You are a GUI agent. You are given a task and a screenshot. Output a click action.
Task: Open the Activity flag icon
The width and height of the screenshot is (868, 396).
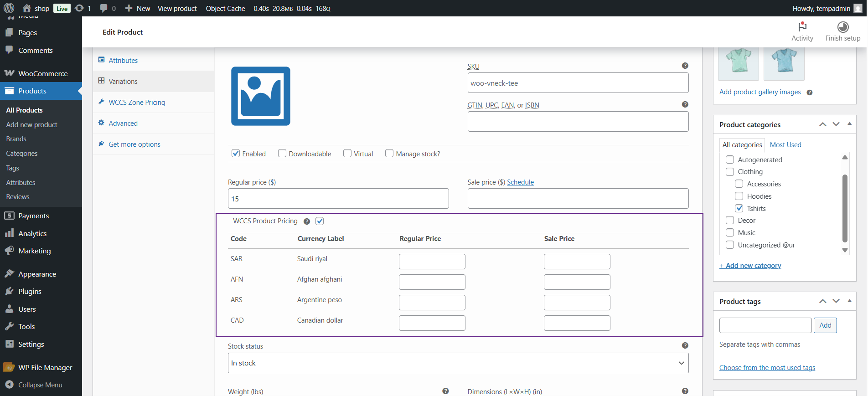tap(802, 27)
